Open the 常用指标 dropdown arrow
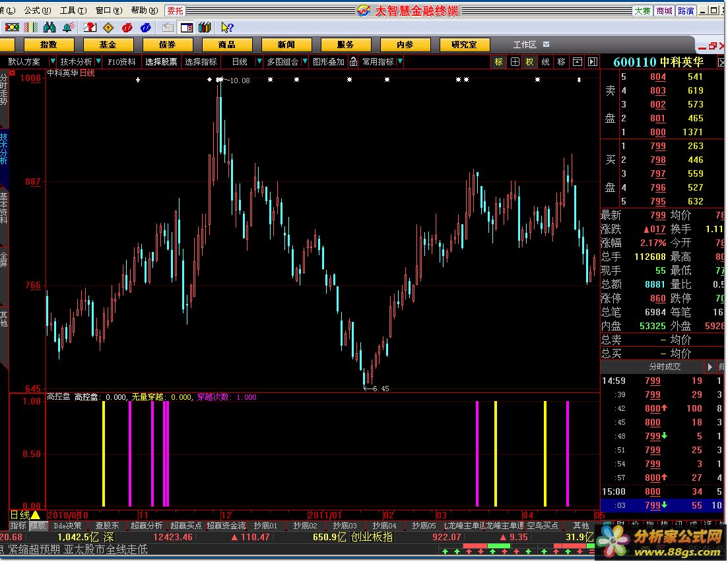 400,61
